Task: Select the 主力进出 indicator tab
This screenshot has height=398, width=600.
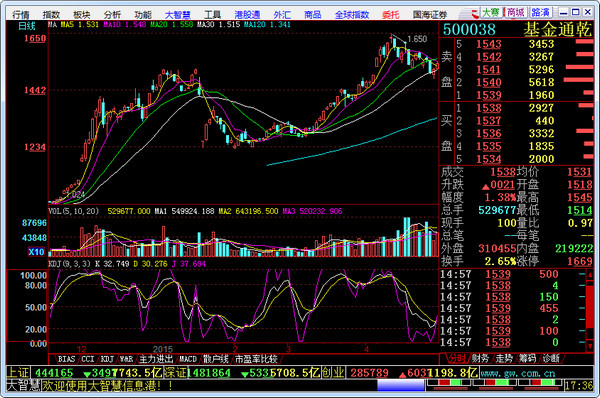Action: click(156, 359)
